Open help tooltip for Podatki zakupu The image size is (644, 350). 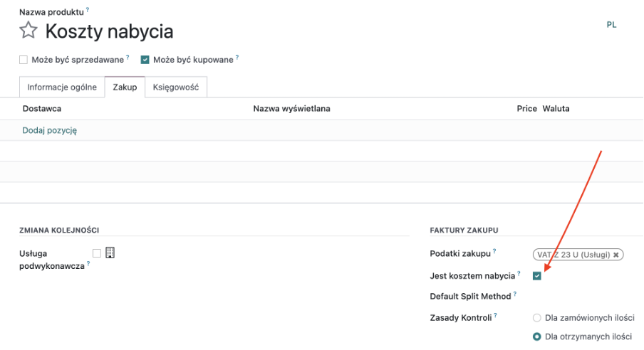(494, 251)
